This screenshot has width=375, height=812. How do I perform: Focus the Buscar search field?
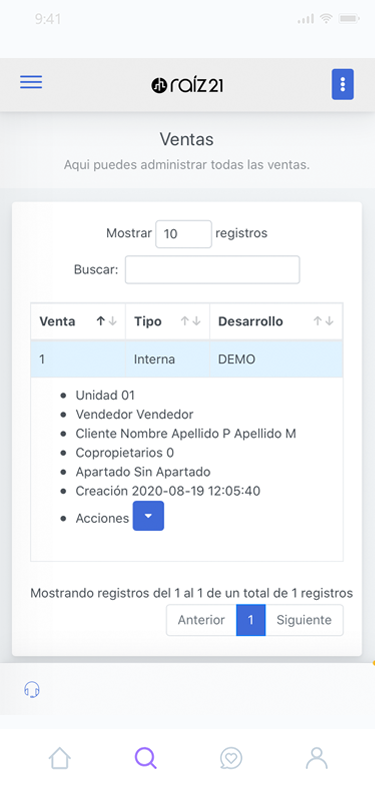click(212, 269)
